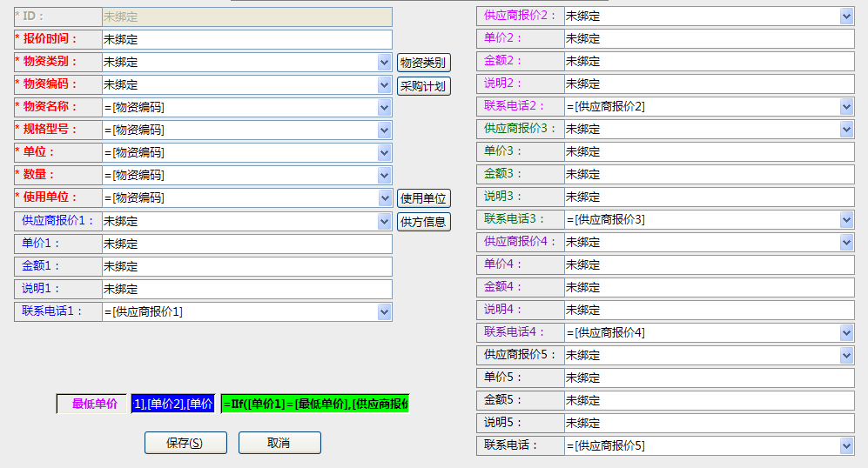This screenshot has width=868, height=468.
Task: Click into the 单价2 input field
Action: coord(710,39)
